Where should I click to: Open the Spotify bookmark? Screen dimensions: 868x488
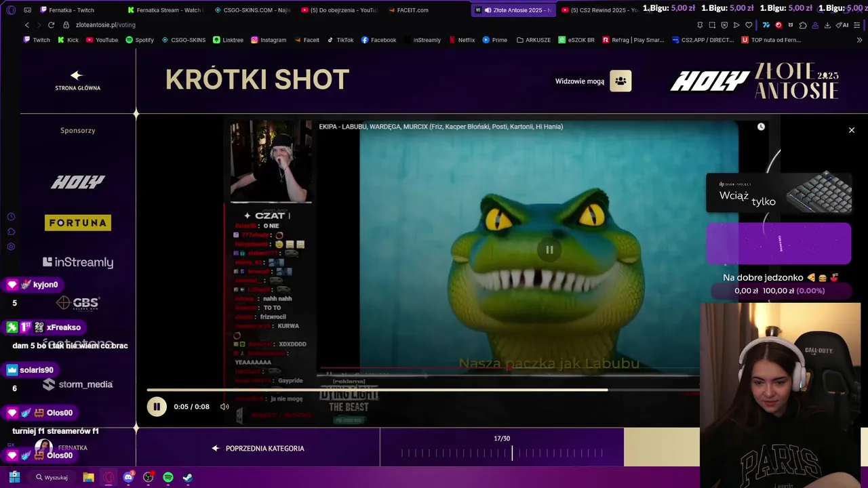point(140,40)
